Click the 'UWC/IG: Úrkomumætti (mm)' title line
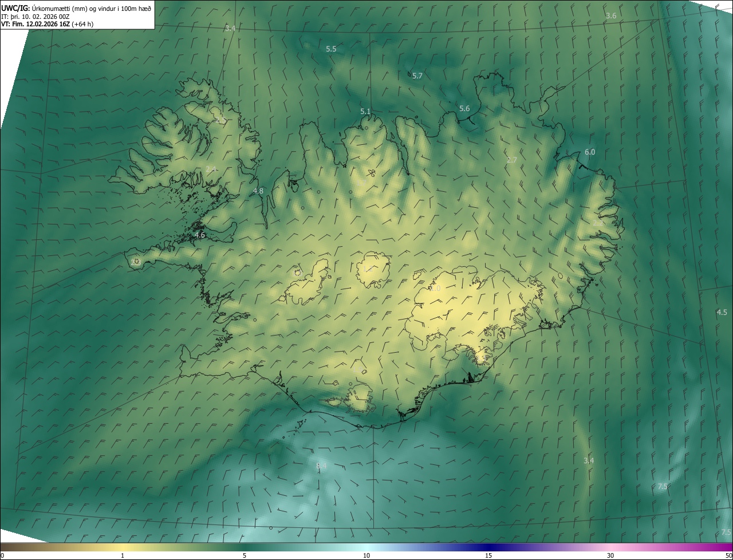The image size is (733, 560). click(x=76, y=9)
